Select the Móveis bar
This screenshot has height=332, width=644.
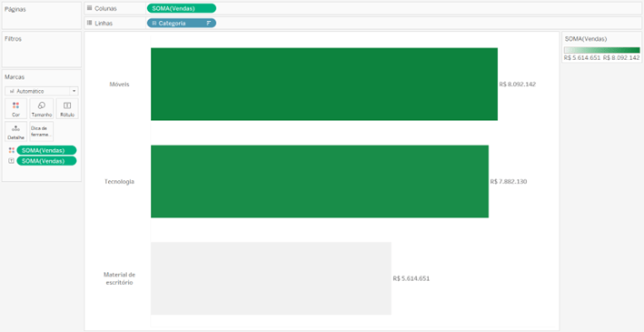(324, 84)
